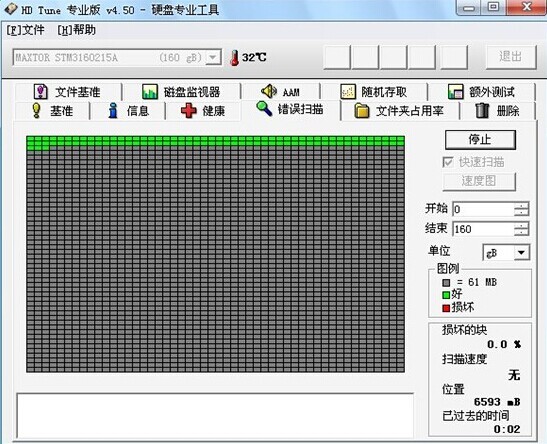Click the first blank toolbar button
Viewport: 547px width, 444px height.
(x=337, y=57)
